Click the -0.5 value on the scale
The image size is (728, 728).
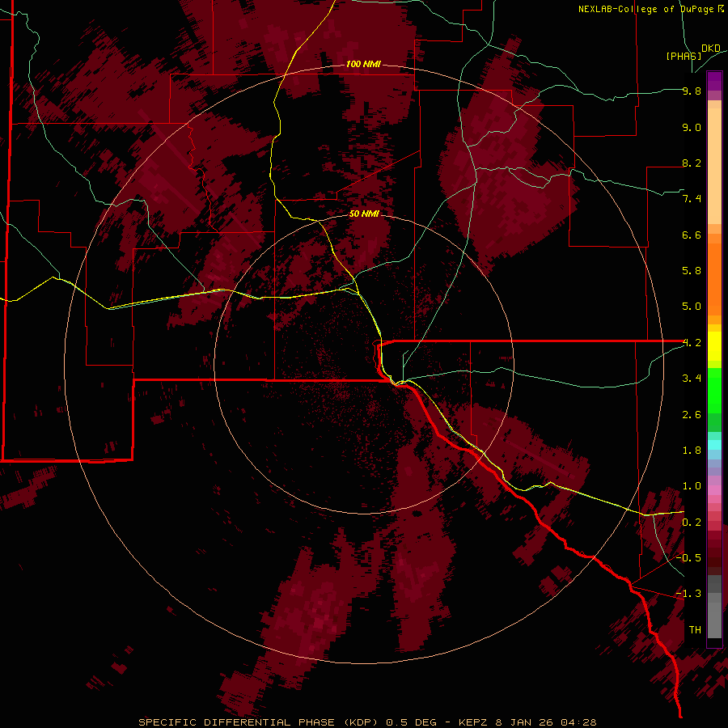point(688,558)
